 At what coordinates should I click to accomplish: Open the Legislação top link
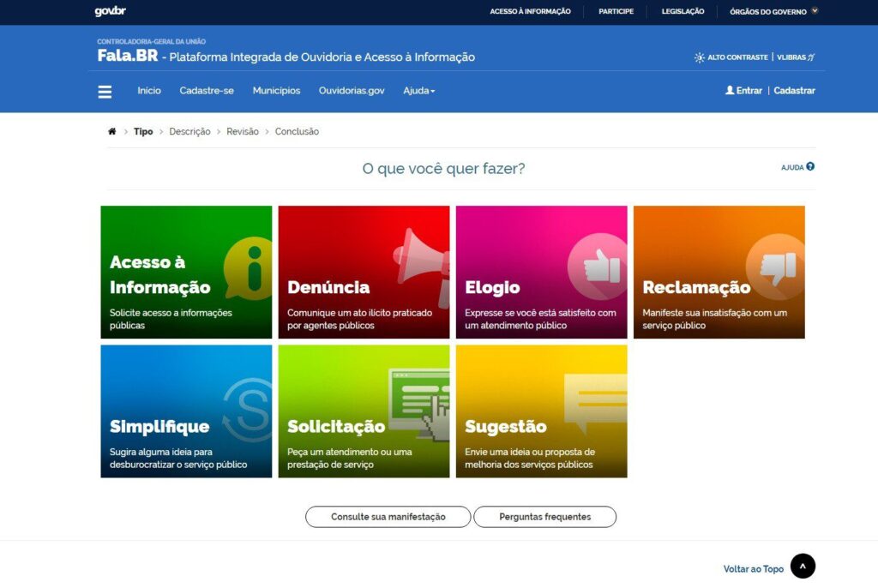[683, 11]
